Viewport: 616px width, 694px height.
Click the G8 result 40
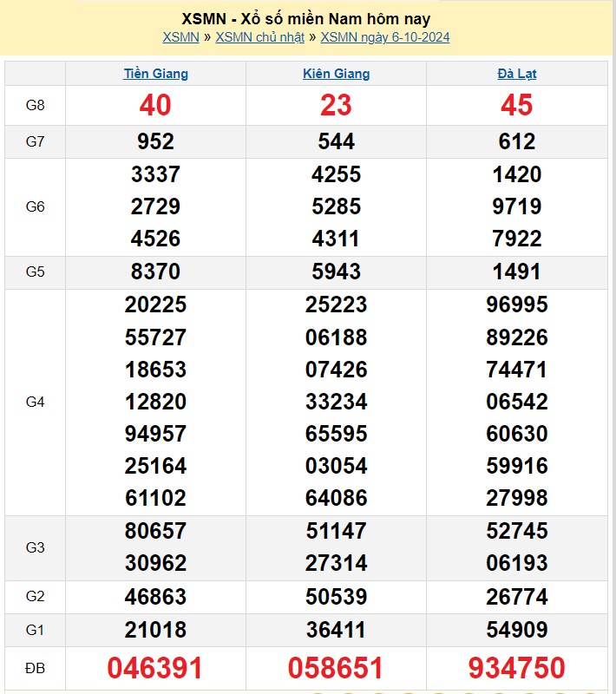click(155, 105)
